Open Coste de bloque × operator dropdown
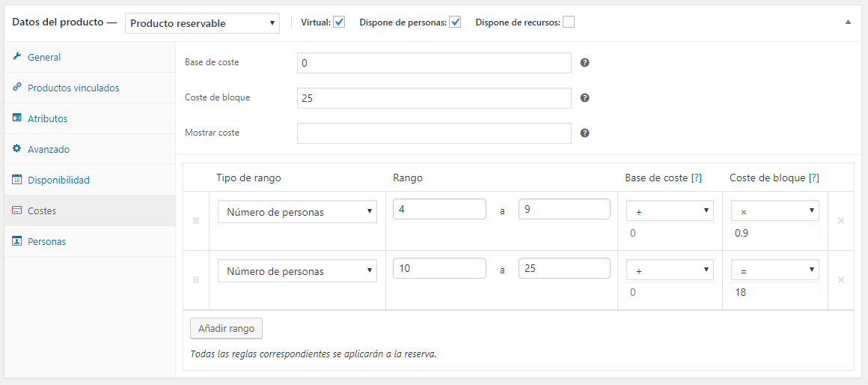The image size is (868, 385). [775, 211]
